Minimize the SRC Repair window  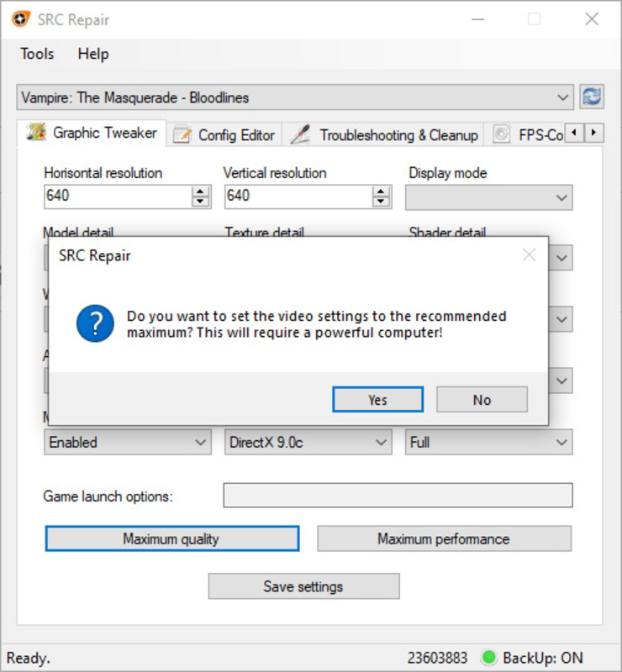click(477, 19)
